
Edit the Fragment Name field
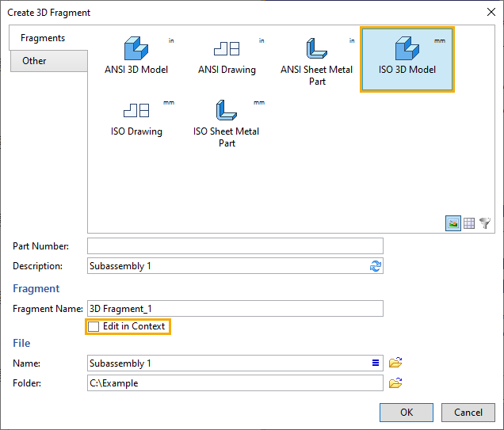[x=235, y=309]
